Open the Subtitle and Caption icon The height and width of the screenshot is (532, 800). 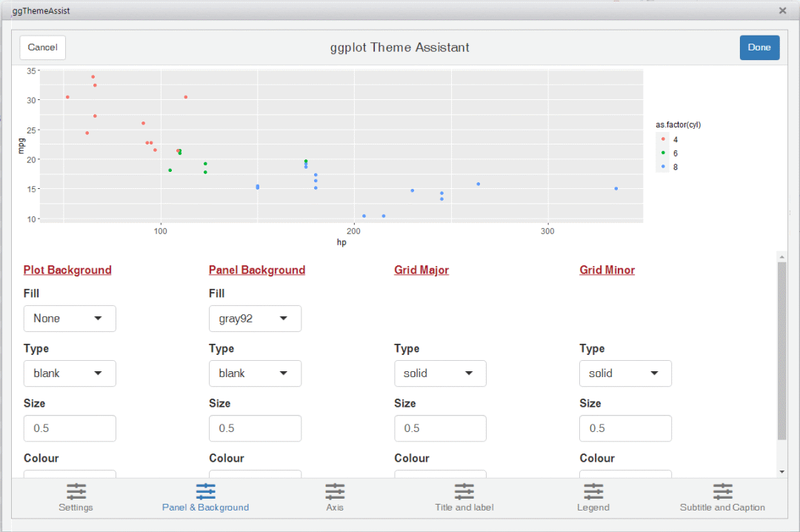(x=722, y=491)
